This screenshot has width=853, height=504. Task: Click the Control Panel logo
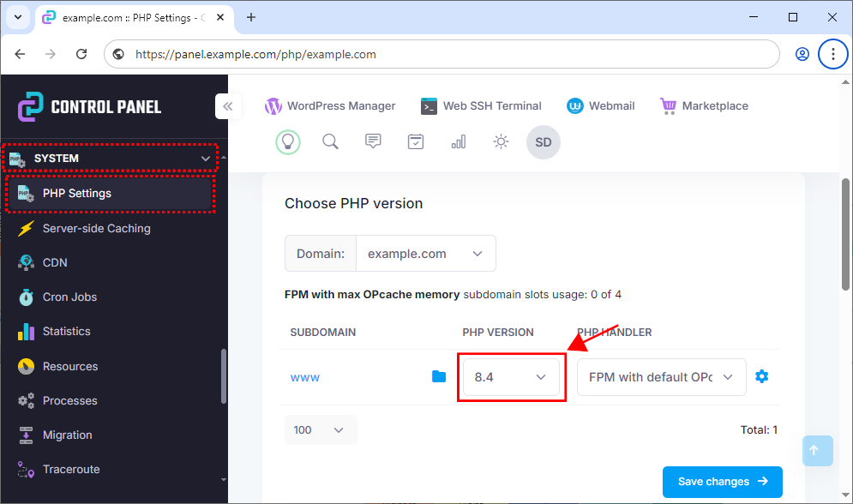(90, 106)
